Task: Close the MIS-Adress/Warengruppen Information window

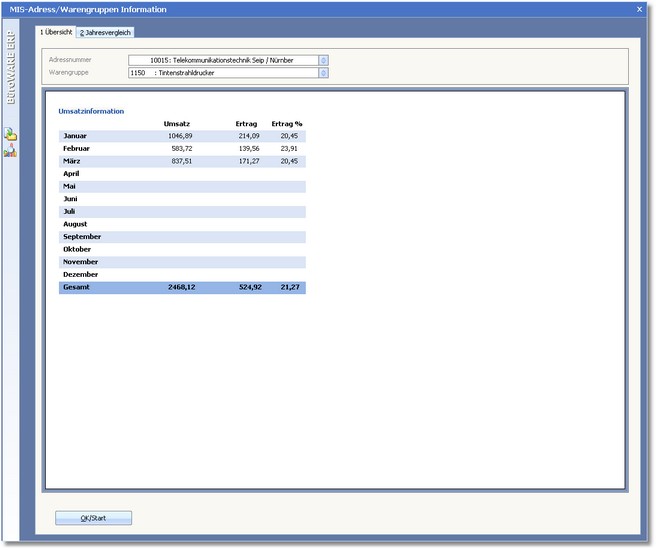Action: point(639,9)
